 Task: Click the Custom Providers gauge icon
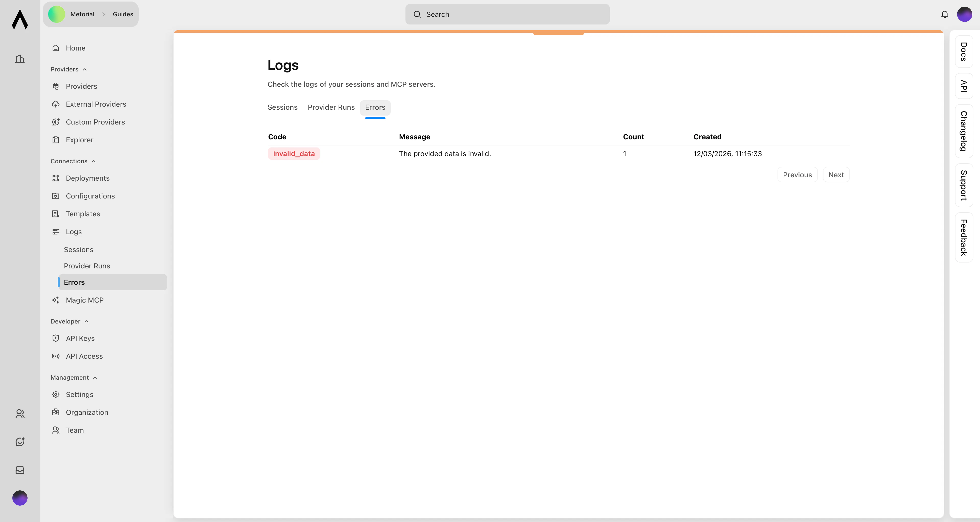pyautogui.click(x=56, y=122)
